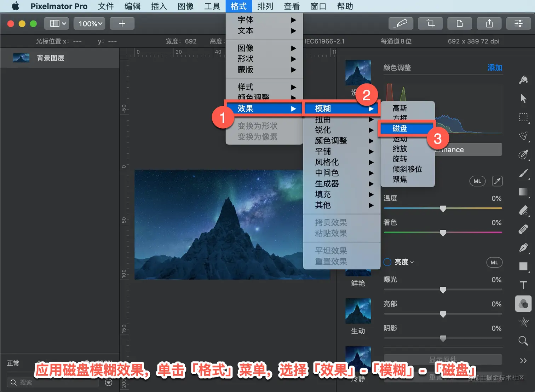Choose 旋转 blur option

[407, 159]
